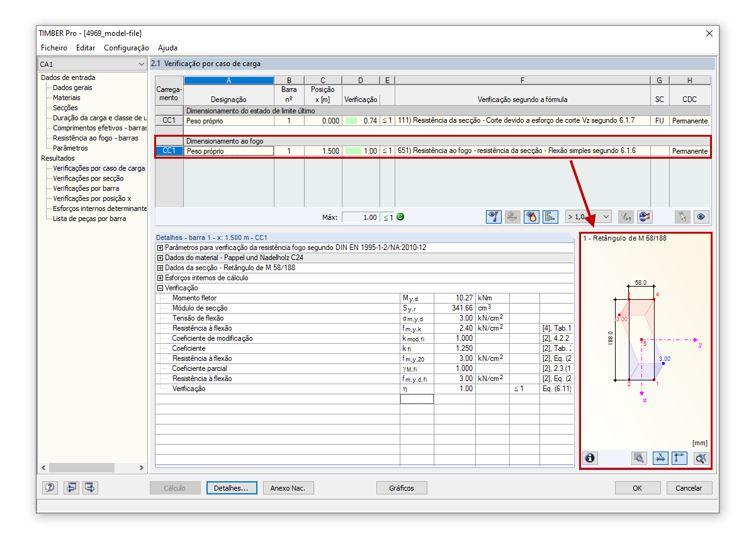
Task: Click the show whole section zoom icon
Action: point(701,458)
